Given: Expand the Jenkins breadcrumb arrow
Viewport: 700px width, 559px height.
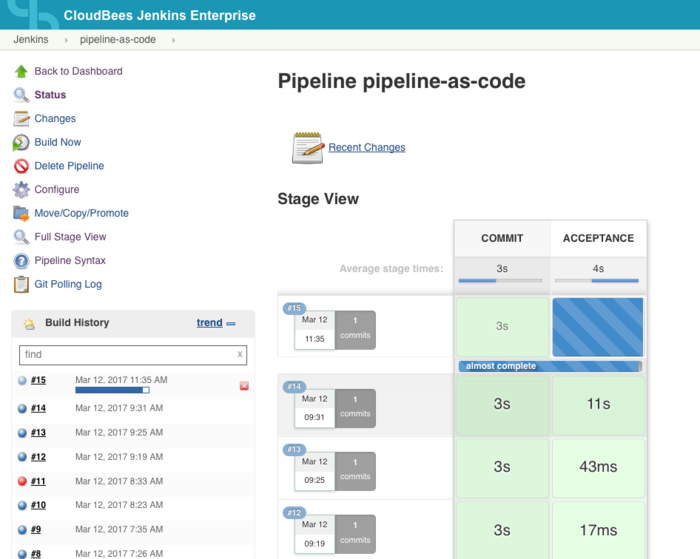Looking at the screenshot, I should pos(67,40).
